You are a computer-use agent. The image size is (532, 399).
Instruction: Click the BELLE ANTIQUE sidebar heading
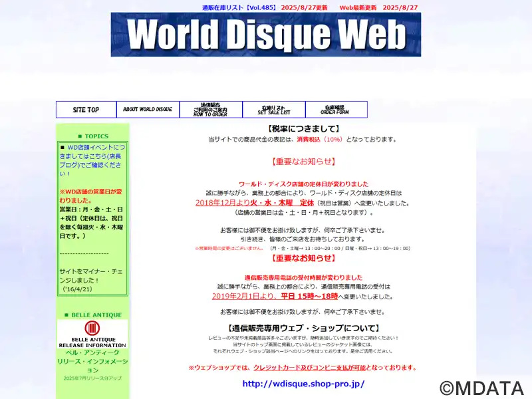click(x=93, y=315)
